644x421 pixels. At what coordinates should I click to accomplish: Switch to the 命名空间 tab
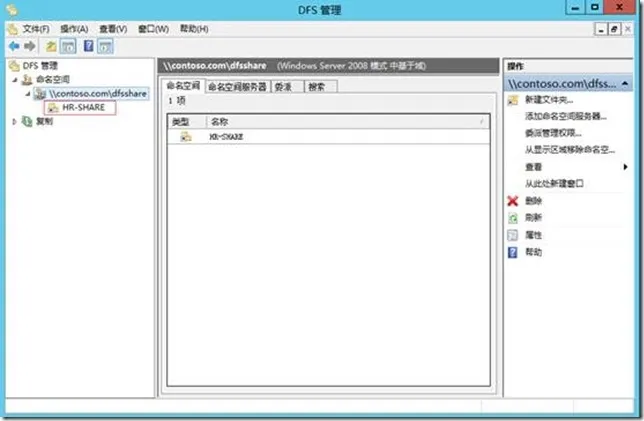point(183,86)
